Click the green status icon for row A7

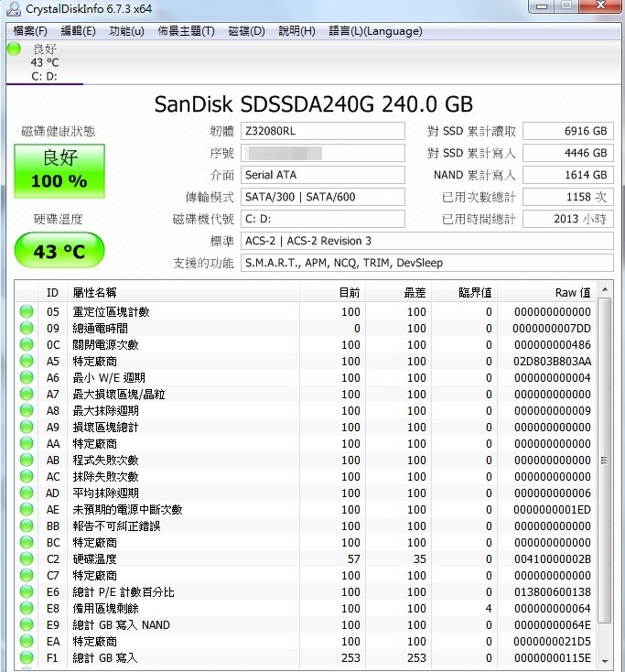click(x=27, y=394)
